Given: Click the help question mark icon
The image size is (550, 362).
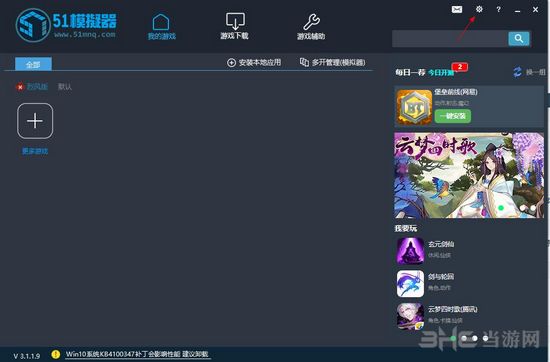Looking at the screenshot, I should [498, 9].
